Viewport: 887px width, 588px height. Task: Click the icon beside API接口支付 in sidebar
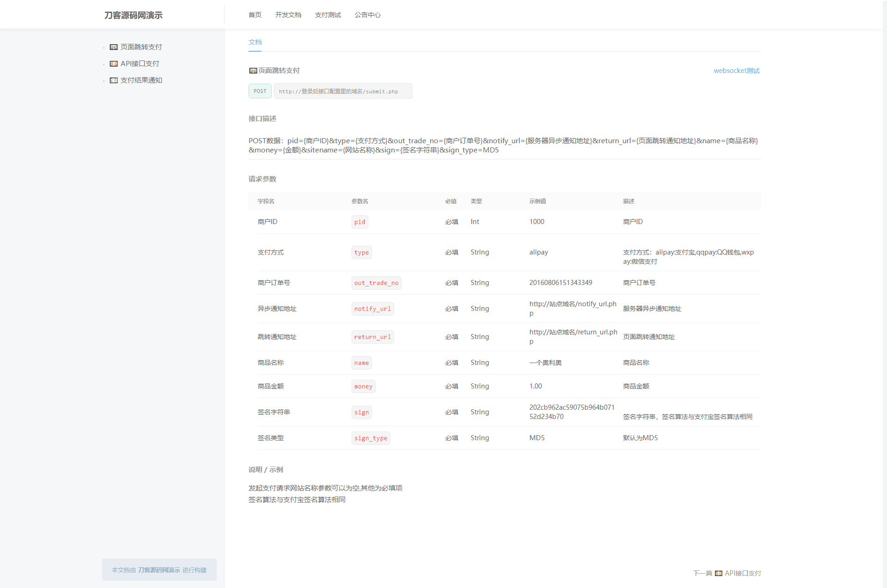click(x=114, y=64)
